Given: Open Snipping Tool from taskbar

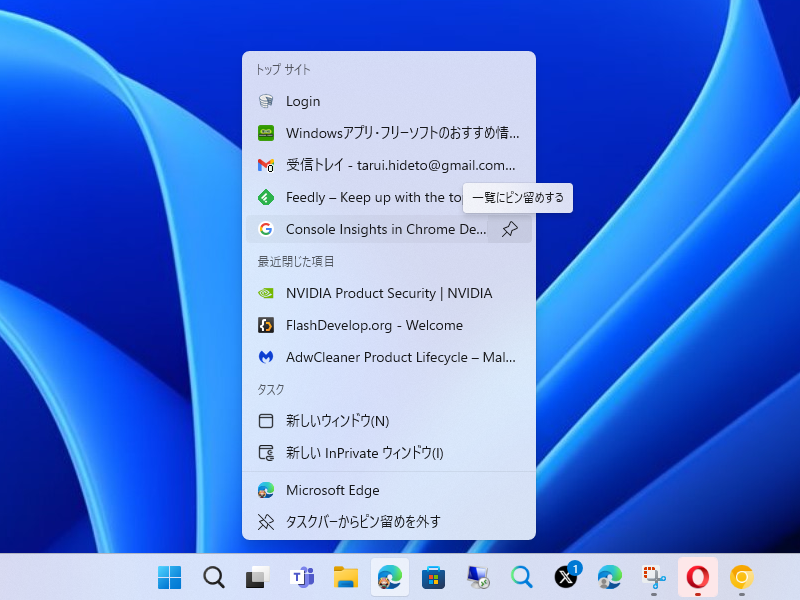Looking at the screenshot, I should pyautogui.click(x=654, y=577).
